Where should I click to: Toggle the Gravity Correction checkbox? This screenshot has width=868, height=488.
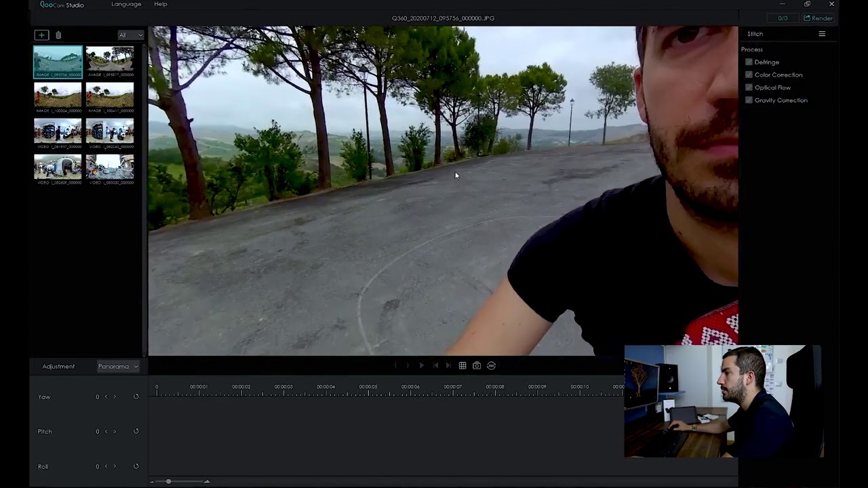tap(749, 100)
